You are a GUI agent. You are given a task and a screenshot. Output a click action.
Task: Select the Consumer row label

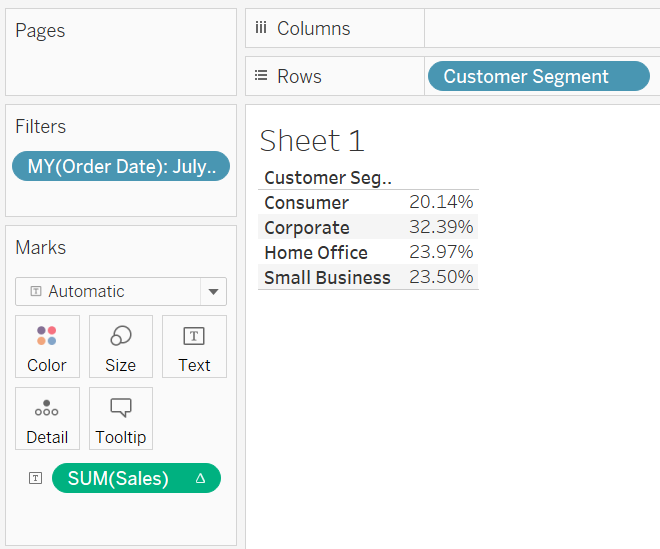[306, 203]
